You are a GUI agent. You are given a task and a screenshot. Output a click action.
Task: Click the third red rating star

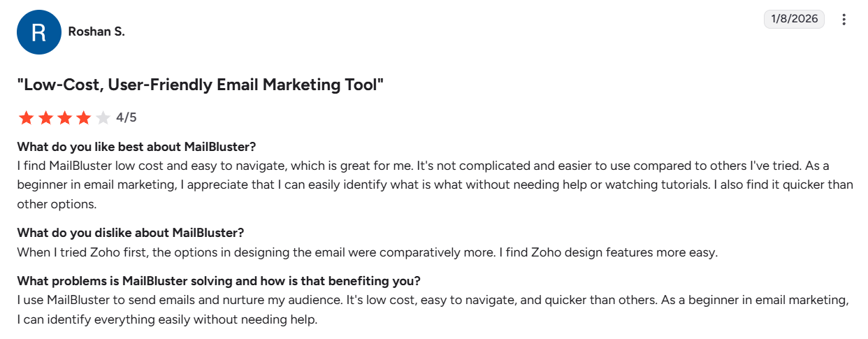tap(64, 117)
